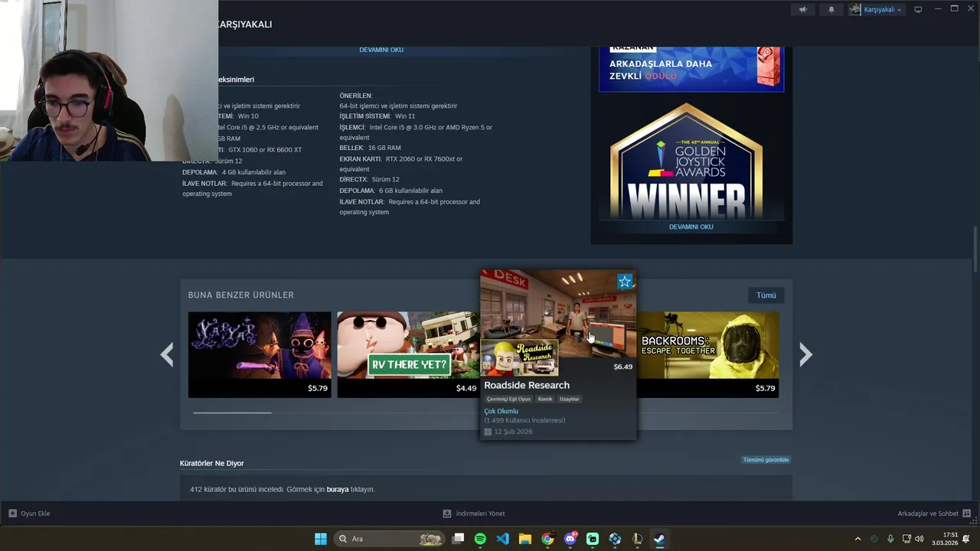This screenshot has height=551, width=980.
Task: Open the YAPYAP game card
Action: point(260,354)
